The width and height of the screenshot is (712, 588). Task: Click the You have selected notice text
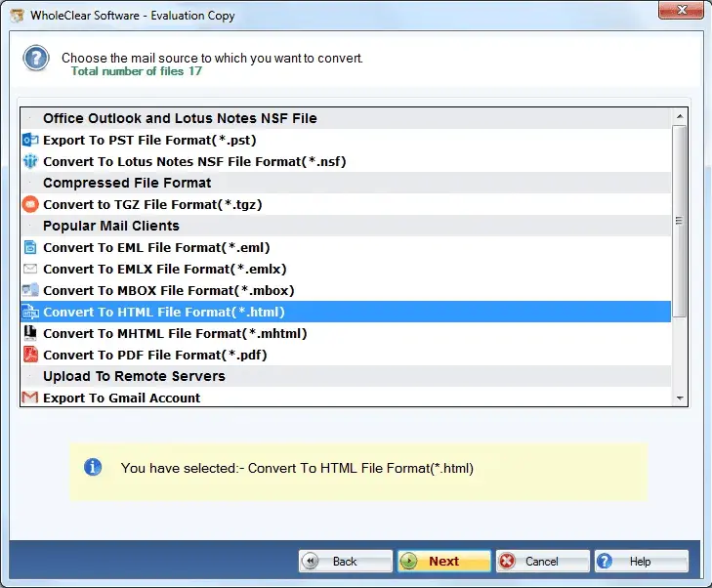[x=297, y=468]
